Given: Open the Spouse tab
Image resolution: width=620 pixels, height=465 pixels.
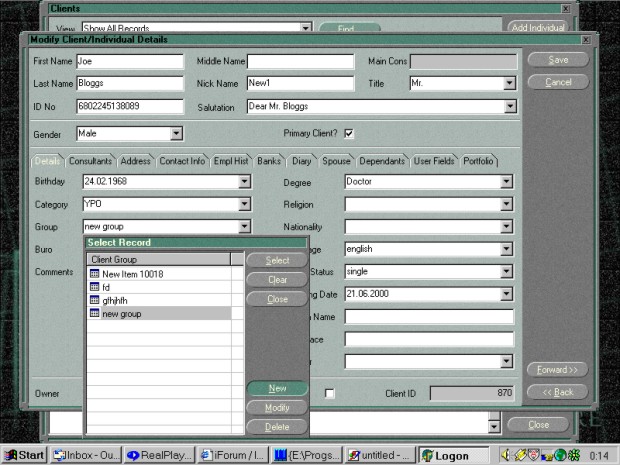Looking at the screenshot, I should point(336,161).
